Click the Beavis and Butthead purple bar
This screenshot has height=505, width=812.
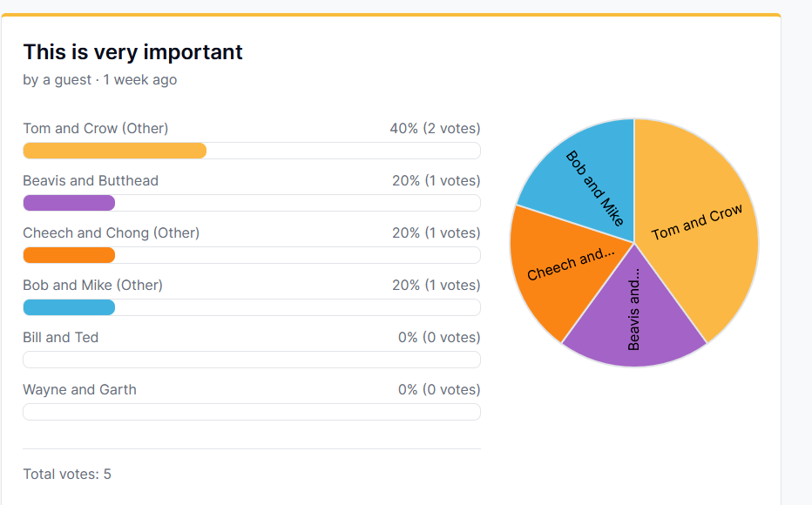tap(69, 203)
